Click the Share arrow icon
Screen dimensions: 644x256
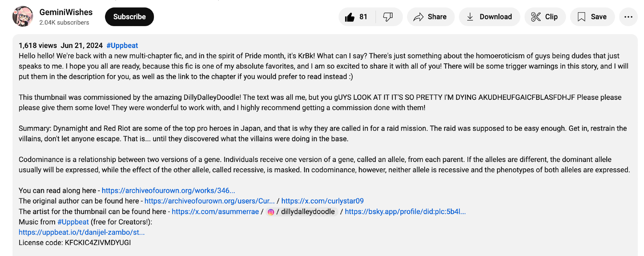pos(418,17)
